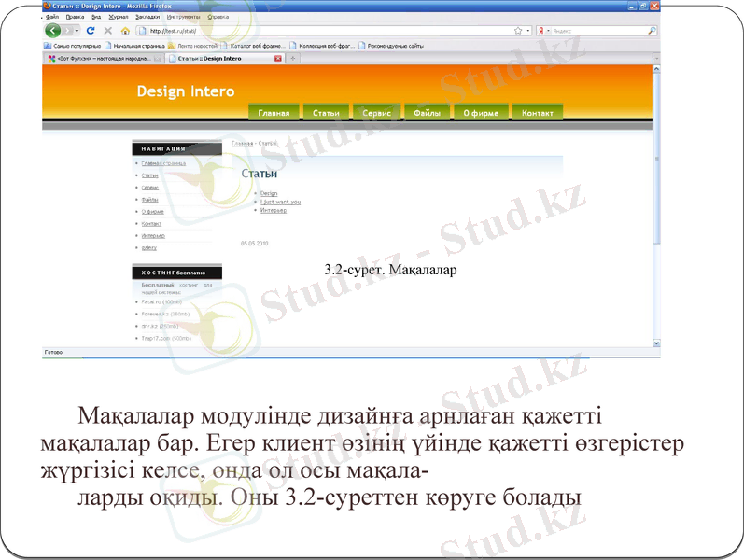Open the Вид menu
Image resolution: width=744 pixels, height=560 pixels.
coord(96,17)
